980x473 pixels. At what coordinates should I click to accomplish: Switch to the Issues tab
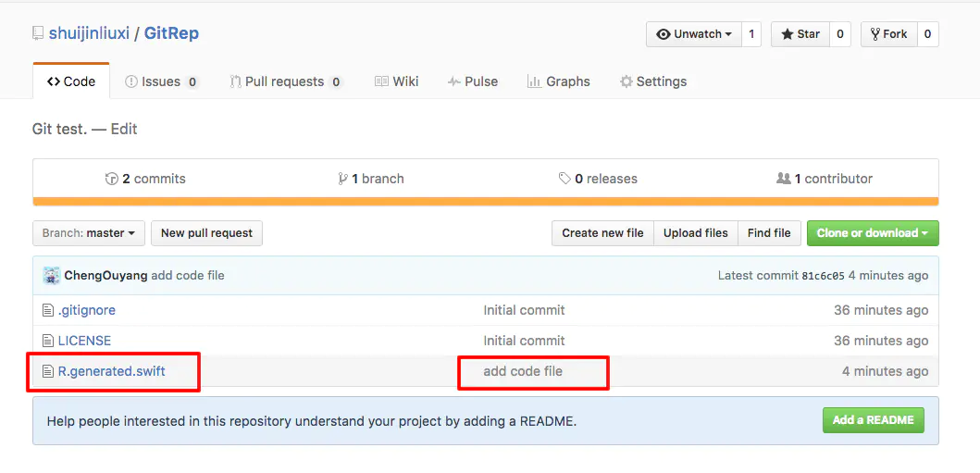(162, 81)
